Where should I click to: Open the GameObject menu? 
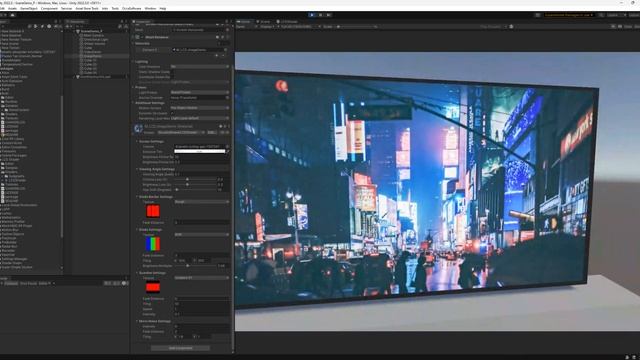pos(29,8)
